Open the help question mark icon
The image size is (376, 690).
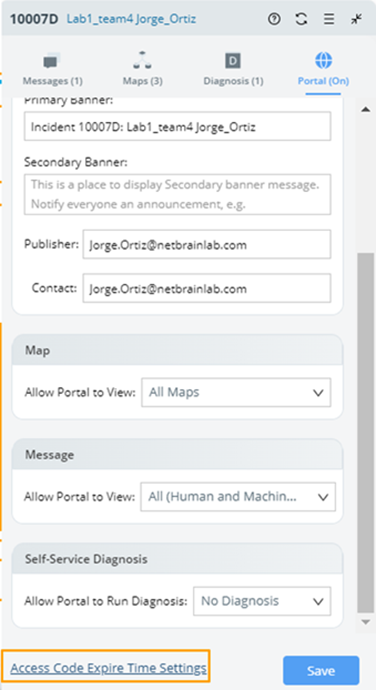coord(274,19)
